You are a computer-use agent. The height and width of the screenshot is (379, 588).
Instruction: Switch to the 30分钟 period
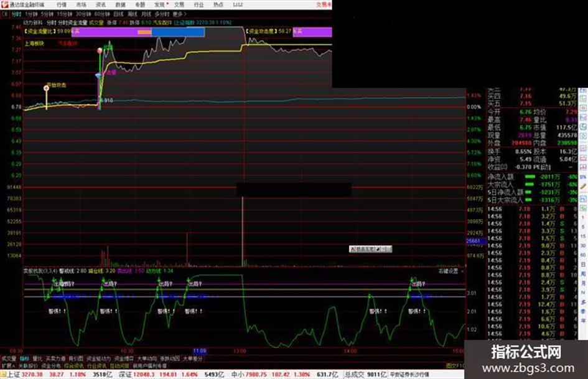pos(83,14)
